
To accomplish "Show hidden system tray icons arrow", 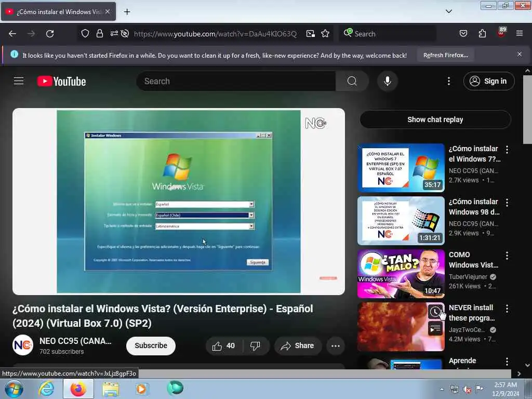I will point(442,389).
